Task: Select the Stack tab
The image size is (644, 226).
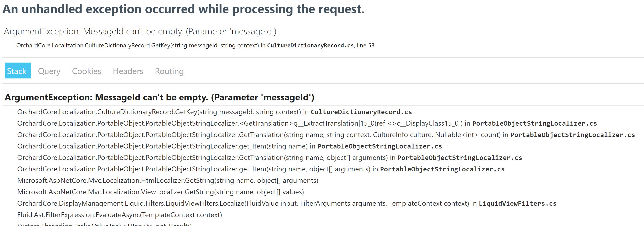Action: (17, 71)
